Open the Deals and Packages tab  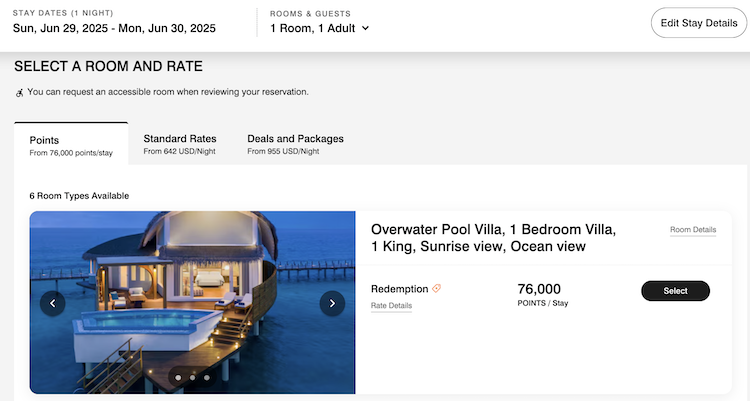pos(295,144)
